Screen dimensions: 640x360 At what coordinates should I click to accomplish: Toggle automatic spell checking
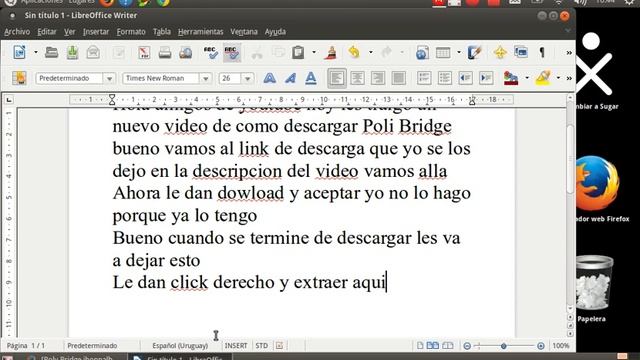(231, 52)
